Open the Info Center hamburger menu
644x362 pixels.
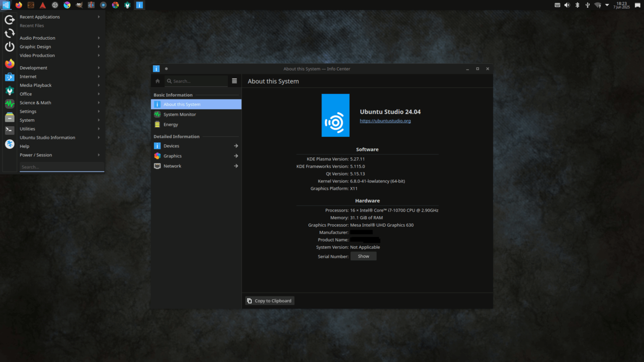pyautogui.click(x=234, y=81)
